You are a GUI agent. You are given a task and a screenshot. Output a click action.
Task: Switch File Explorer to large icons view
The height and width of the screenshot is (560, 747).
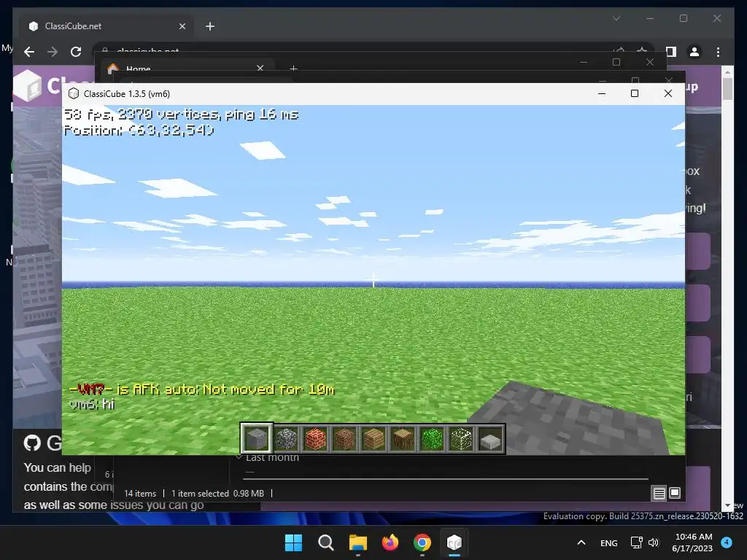point(675,493)
